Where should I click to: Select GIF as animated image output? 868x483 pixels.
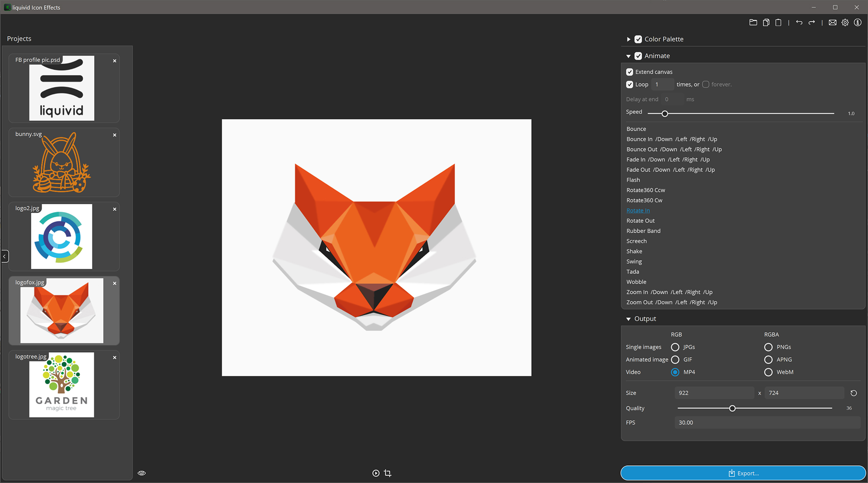675,359
